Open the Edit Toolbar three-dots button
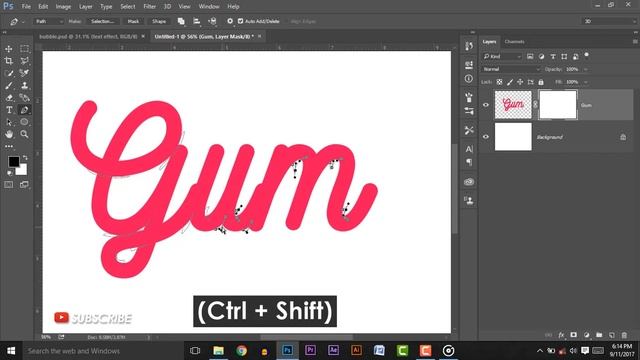 pyautogui.click(x=9, y=146)
